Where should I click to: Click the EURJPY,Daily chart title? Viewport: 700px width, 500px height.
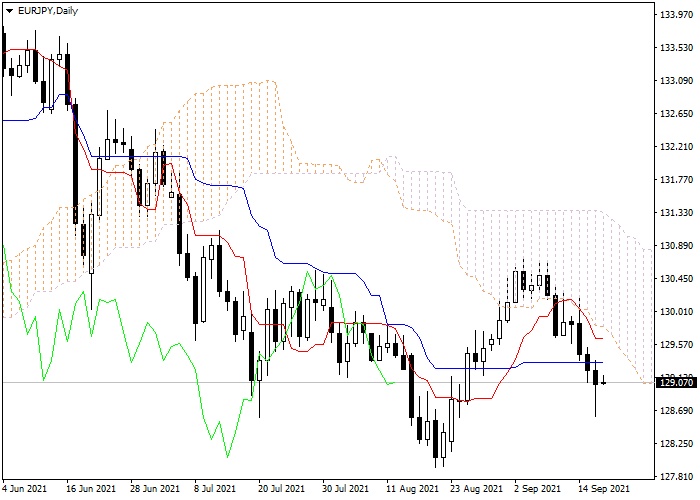tap(48, 11)
